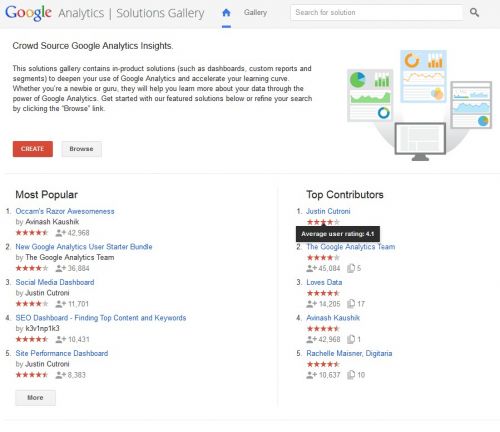Click star rating for SEO Dashboard

[32, 339]
